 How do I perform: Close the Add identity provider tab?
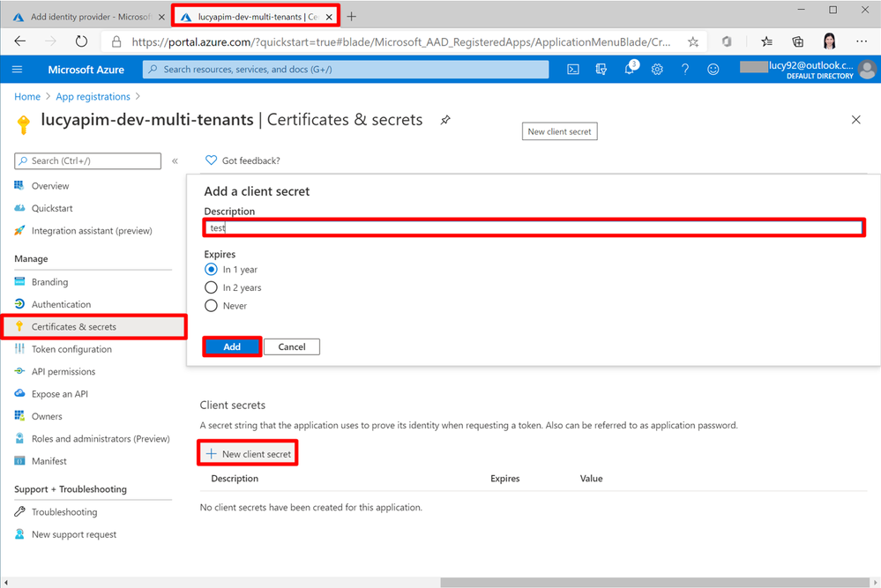point(161,17)
